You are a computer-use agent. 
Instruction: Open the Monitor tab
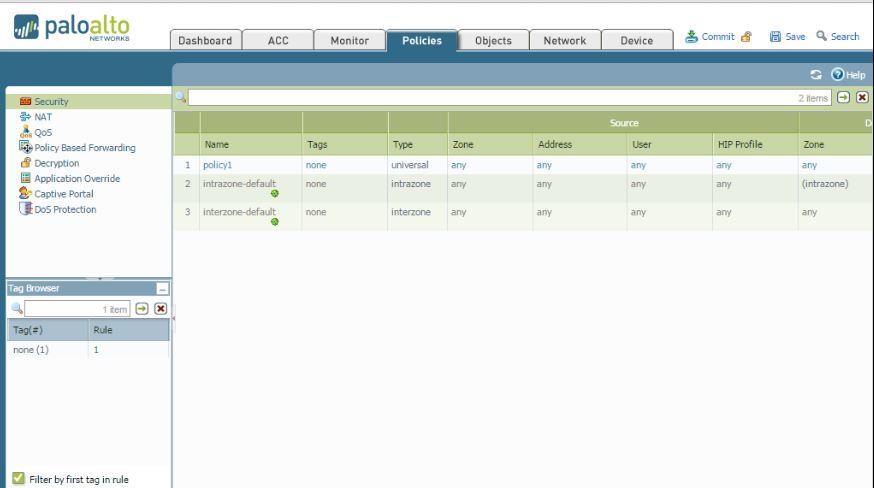(x=350, y=41)
